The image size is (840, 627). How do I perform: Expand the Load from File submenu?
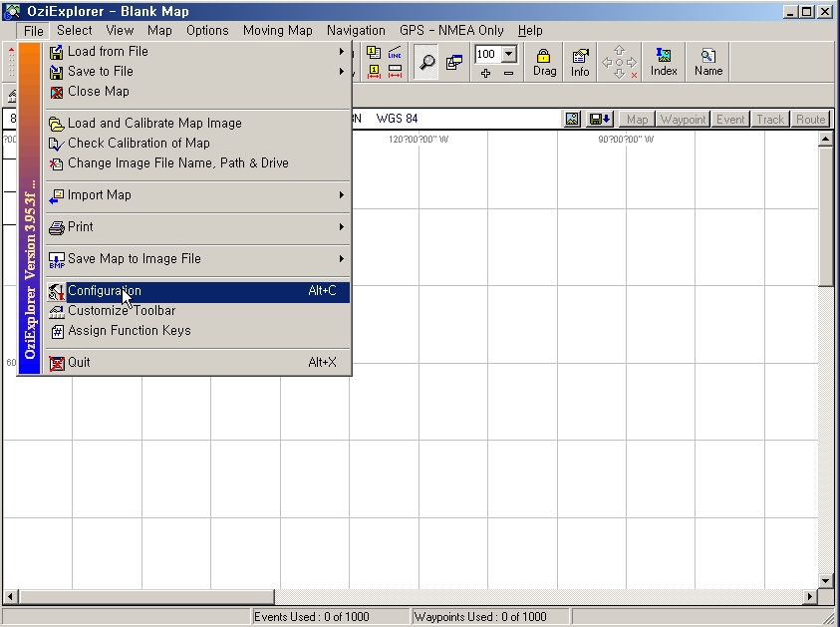pos(197,52)
